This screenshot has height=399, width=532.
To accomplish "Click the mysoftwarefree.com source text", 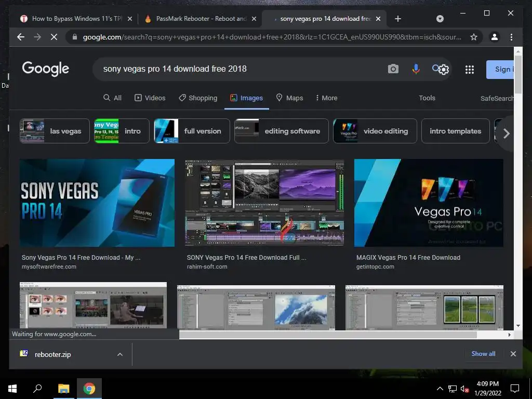I will coord(49,267).
